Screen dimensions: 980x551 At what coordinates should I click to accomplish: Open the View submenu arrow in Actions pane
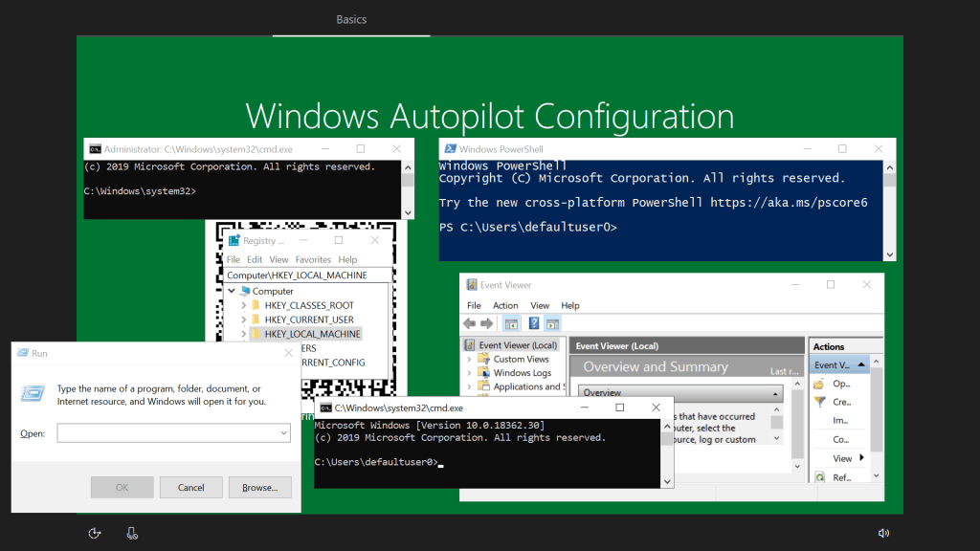point(861,458)
